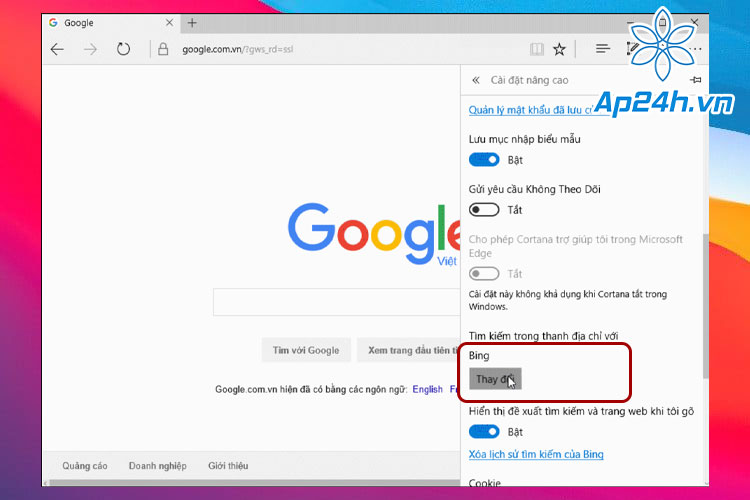Click the Cài đặt nâng cao pane title

tap(529, 80)
